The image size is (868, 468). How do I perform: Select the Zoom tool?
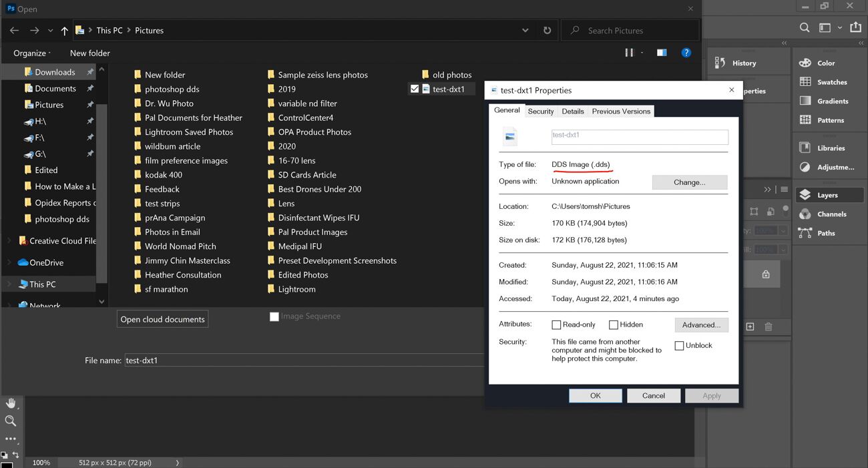coord(11,421)
